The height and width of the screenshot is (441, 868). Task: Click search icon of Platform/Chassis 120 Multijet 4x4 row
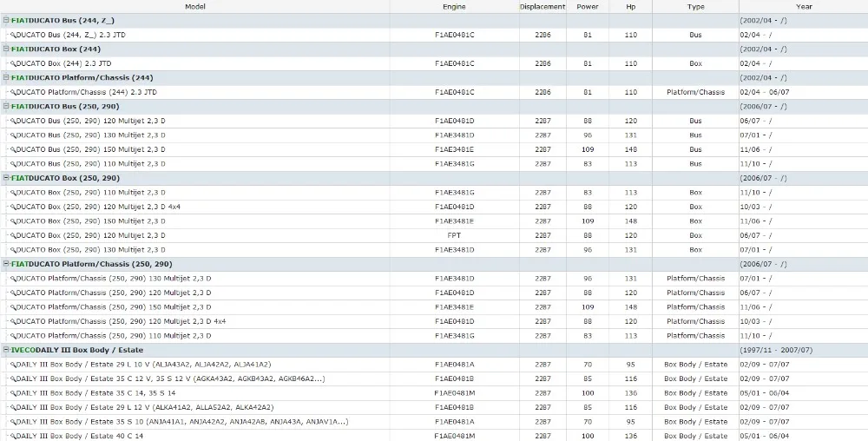tap(13, 321)
